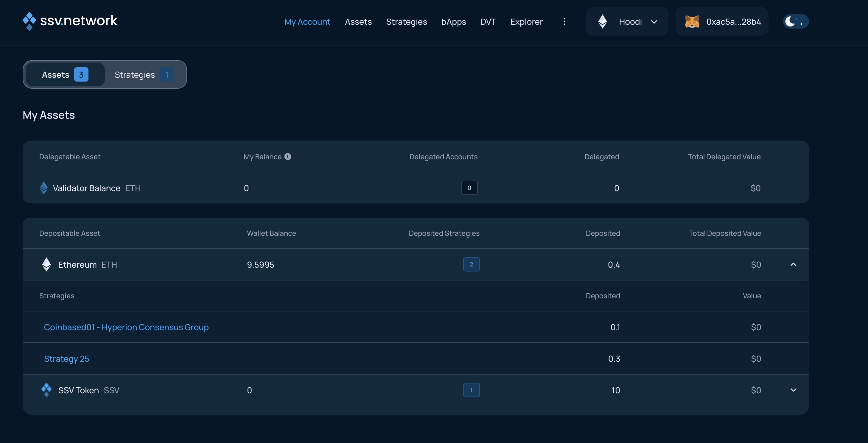Click the My Balance info icon

click(288, 157)
